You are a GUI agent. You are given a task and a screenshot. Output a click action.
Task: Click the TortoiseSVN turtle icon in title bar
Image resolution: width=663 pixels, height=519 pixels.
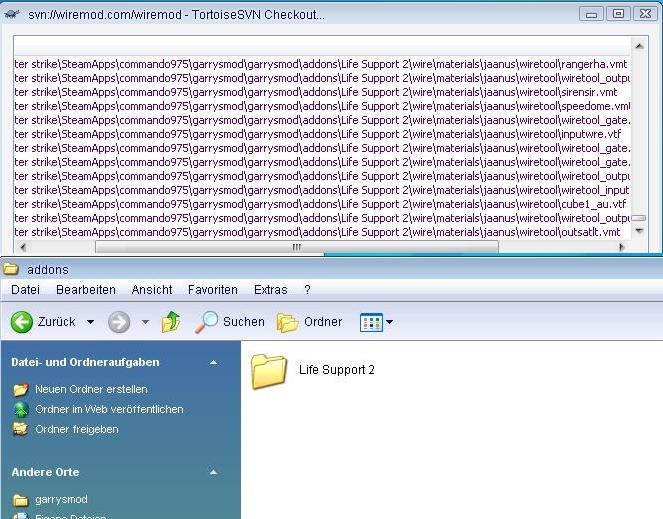pos(12,14)
